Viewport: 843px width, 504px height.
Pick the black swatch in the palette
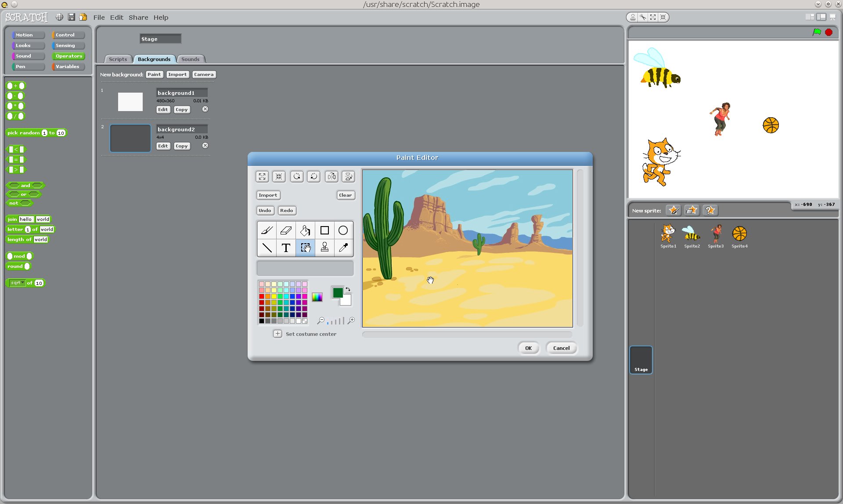tap(262, 321)
